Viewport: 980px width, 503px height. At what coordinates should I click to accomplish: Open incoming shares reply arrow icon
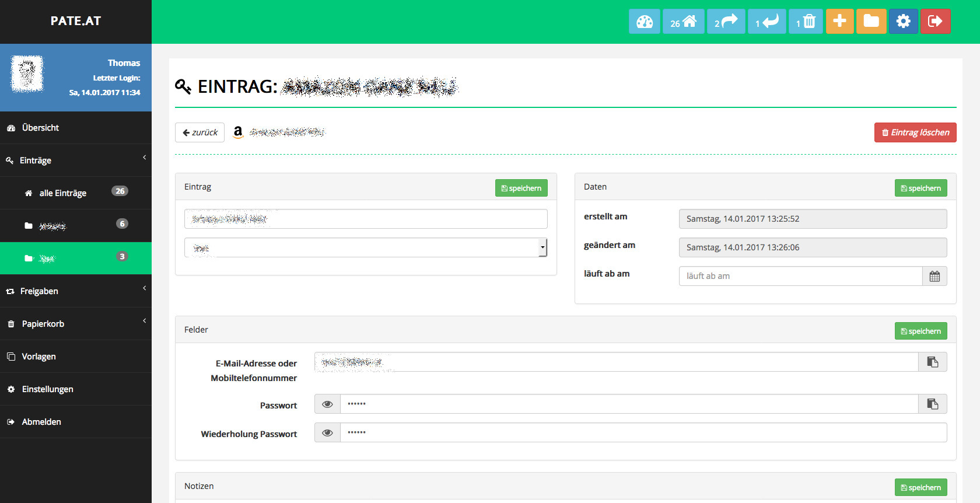click(766, 22)
